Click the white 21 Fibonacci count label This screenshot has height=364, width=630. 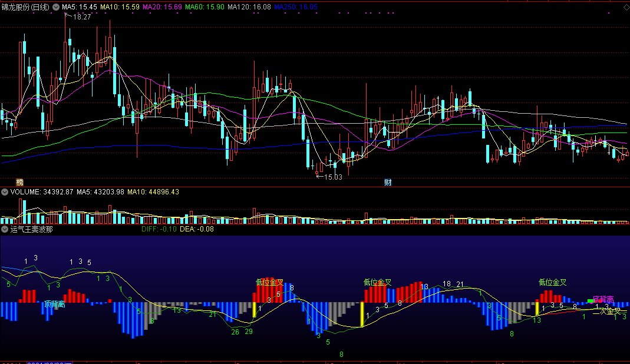pos(460,284)
